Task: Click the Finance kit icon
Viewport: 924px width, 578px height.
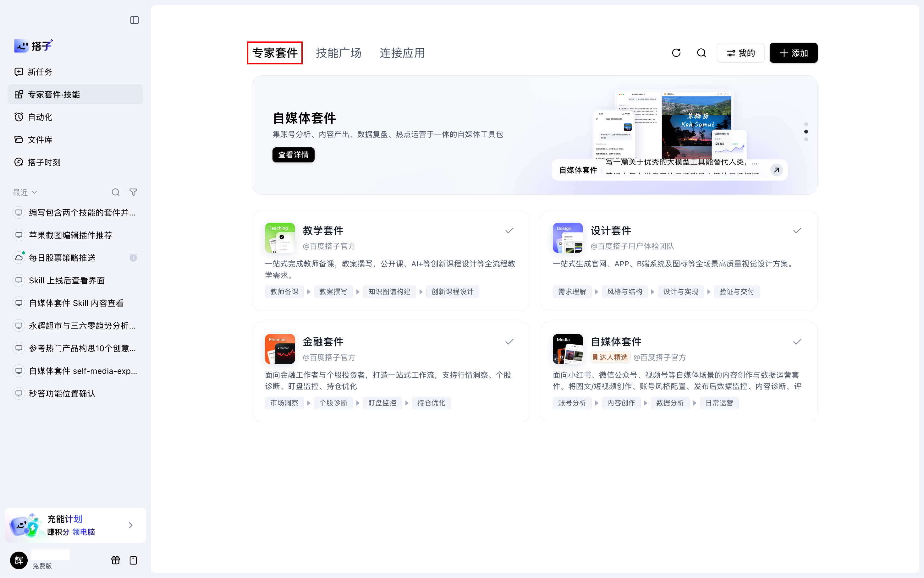Action: [280, 349]
